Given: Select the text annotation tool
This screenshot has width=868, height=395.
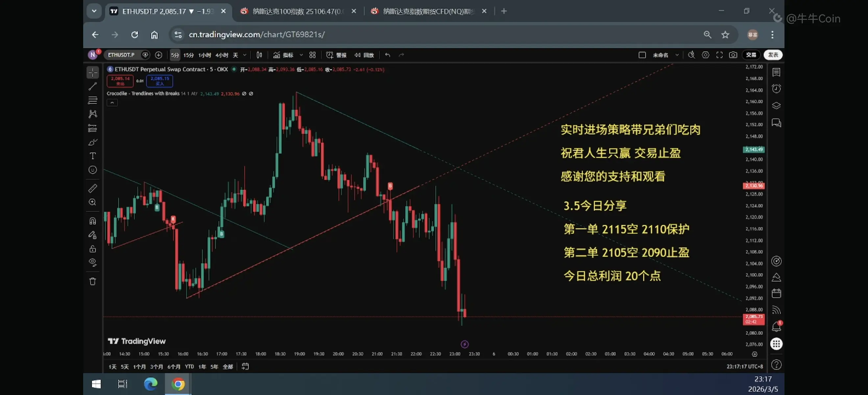Looking at the screenshot, I should click(93, 156).
